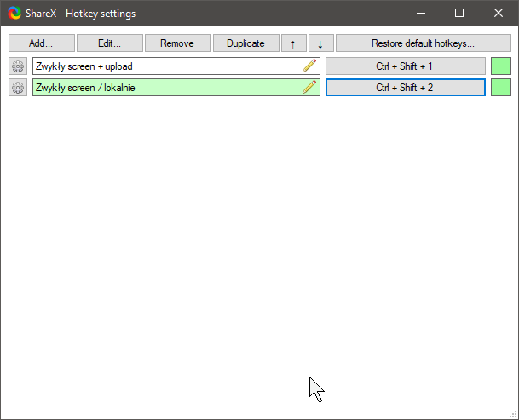This screenshot has height=420, width=519.
Task: Select the 'Zwykły screen + upload' task name field
Action: [x=162, y=66]
